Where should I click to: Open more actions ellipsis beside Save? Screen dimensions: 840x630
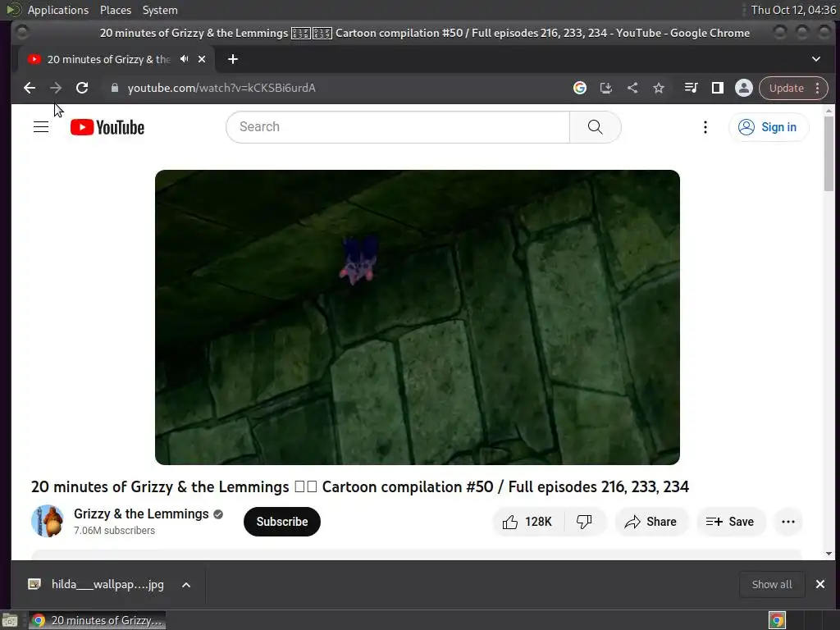coord(788,522)
